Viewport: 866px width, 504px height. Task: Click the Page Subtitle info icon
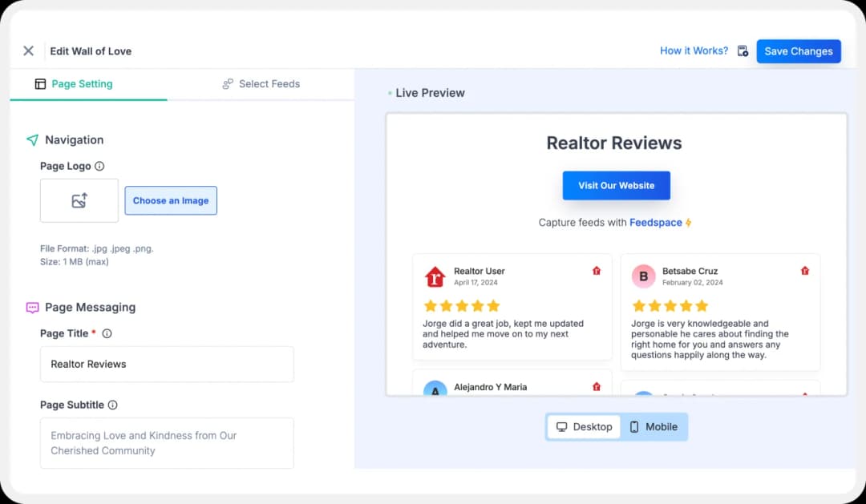(112, 405)
